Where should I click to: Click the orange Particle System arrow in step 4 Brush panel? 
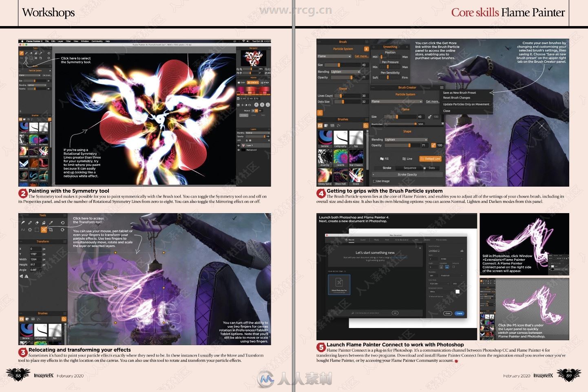367,49
